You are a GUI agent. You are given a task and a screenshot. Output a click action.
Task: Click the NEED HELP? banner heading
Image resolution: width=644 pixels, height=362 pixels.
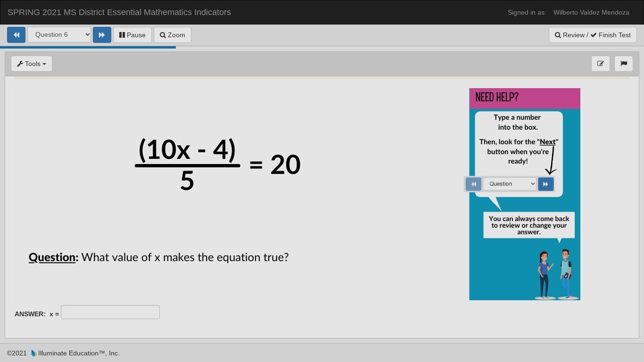(x=497, y=98)
